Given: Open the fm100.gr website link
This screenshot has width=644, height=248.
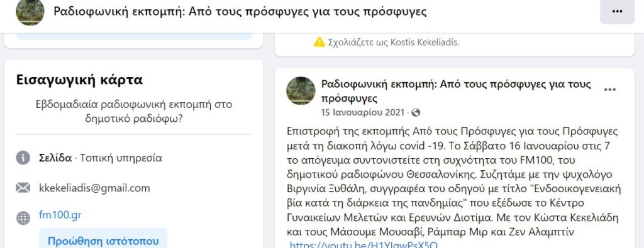Looking at the screenshot, I should point(60,215).
